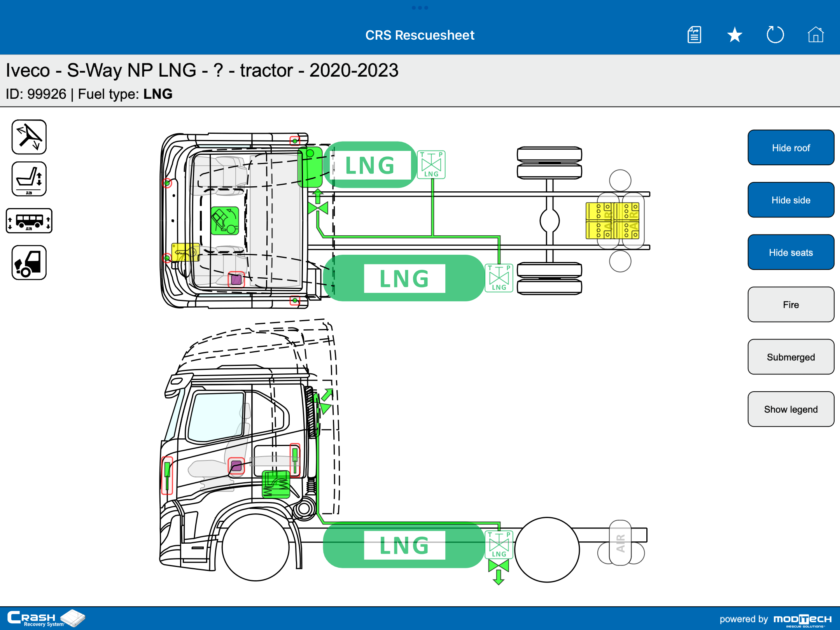Open the air suspension bus icon
The height and width of the screenshot is (630, 840).
click(29, 221)
